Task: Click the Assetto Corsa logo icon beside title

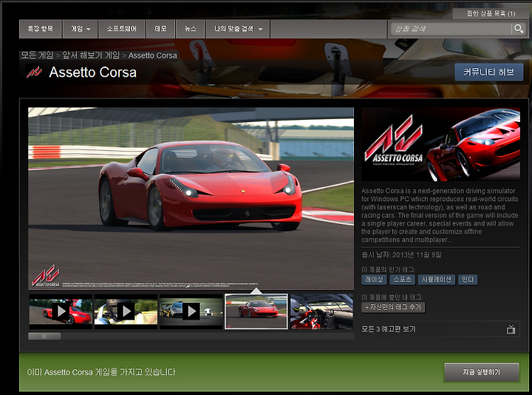Action: [34, 72]
